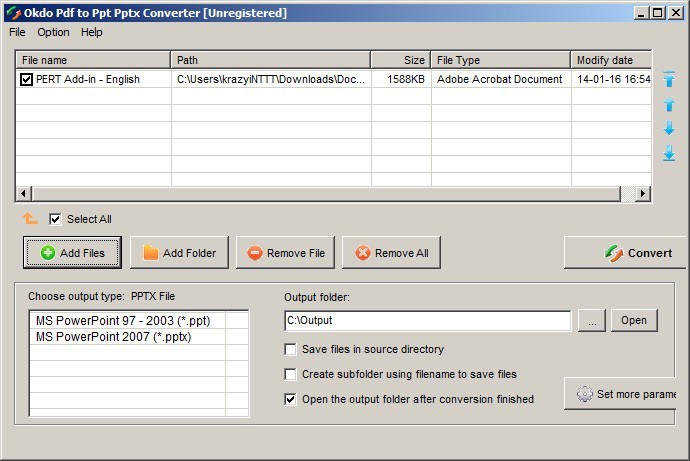Move selected file down one position
Image resolution: width=690 pixels, height=461 pixels.
pos(669,128)
